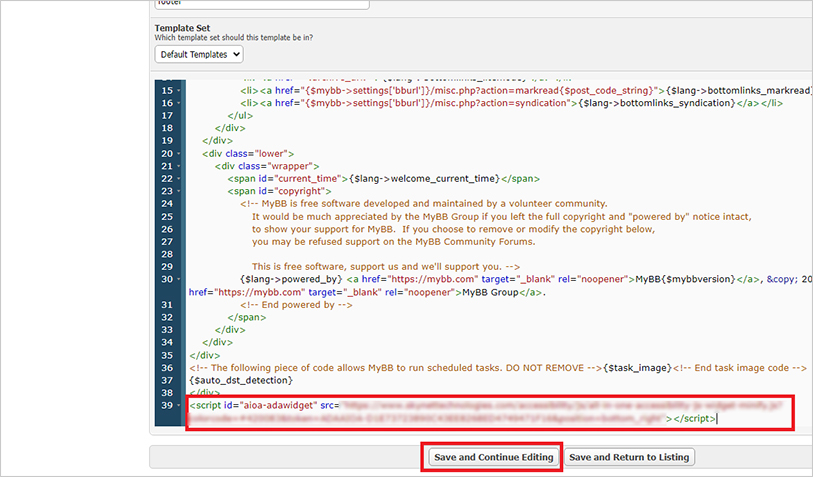This screenshot has height=477, width=813.
Task: Open the Default Templates dropdown
Action: coord(199,54)
